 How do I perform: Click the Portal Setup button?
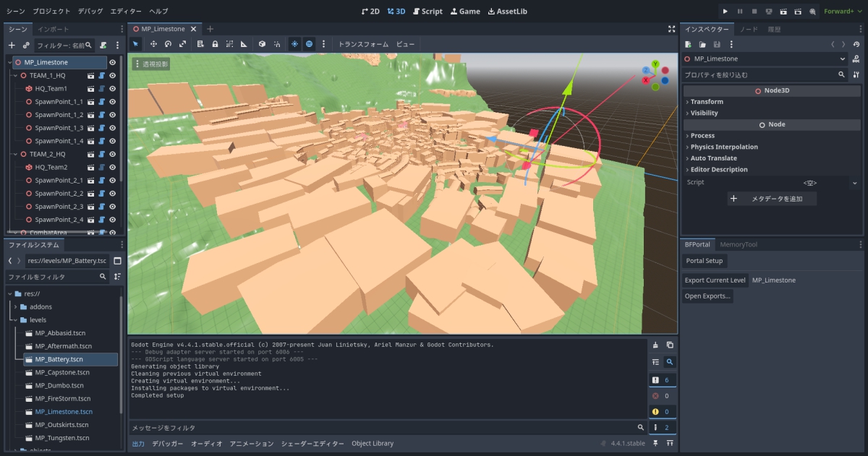click(705, 261)
